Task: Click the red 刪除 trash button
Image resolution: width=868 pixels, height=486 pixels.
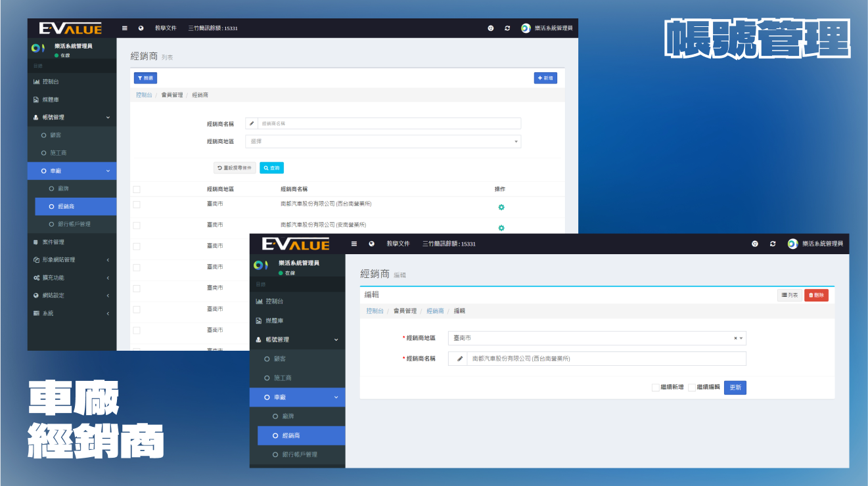Action: tap(816, 296)
